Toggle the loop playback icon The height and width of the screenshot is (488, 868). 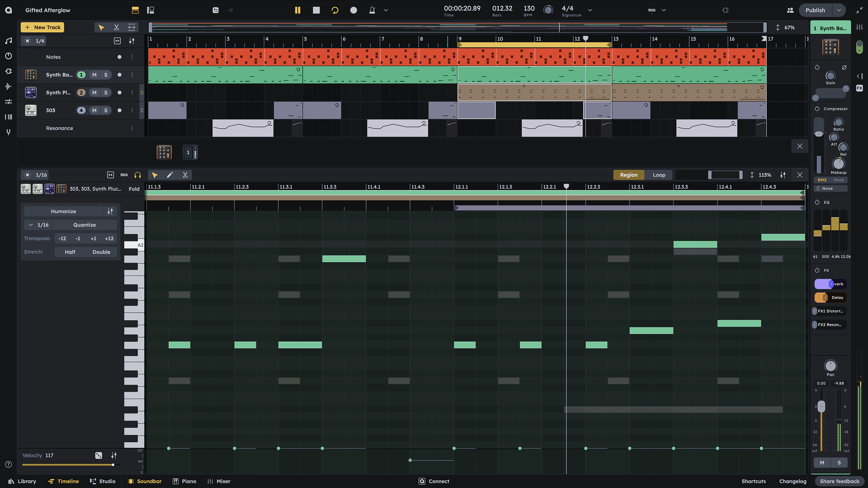335,10
